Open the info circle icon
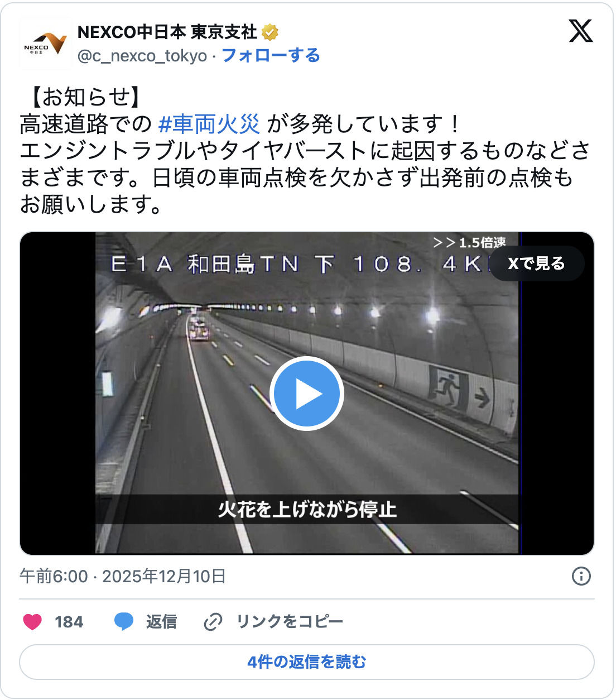 pyautogui.click(x=581, y=576)
